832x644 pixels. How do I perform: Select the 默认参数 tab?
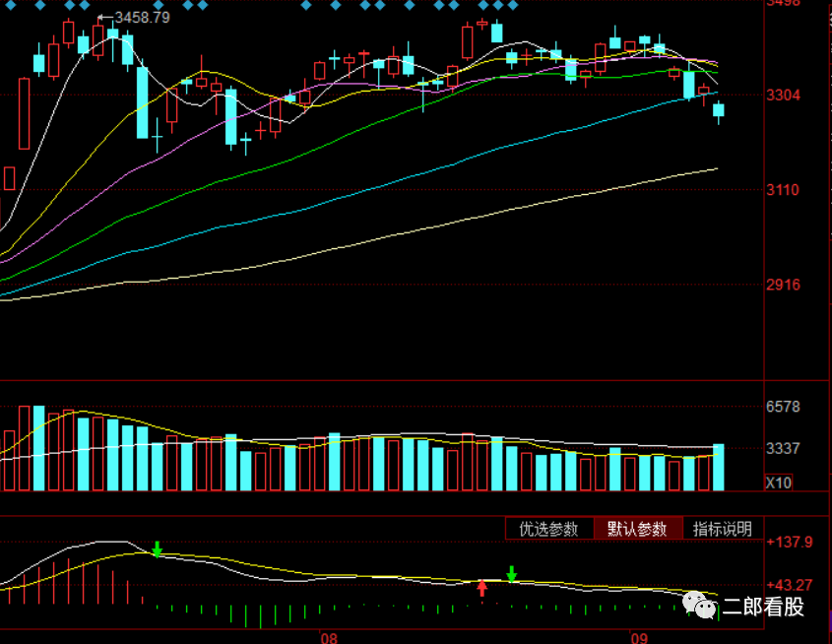[x=637, y=529]
